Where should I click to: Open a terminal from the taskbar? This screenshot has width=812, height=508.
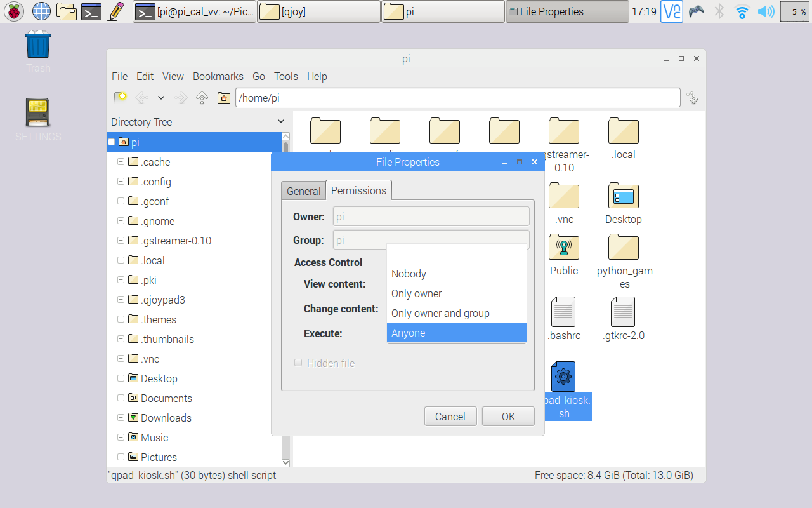click(91, 11)
